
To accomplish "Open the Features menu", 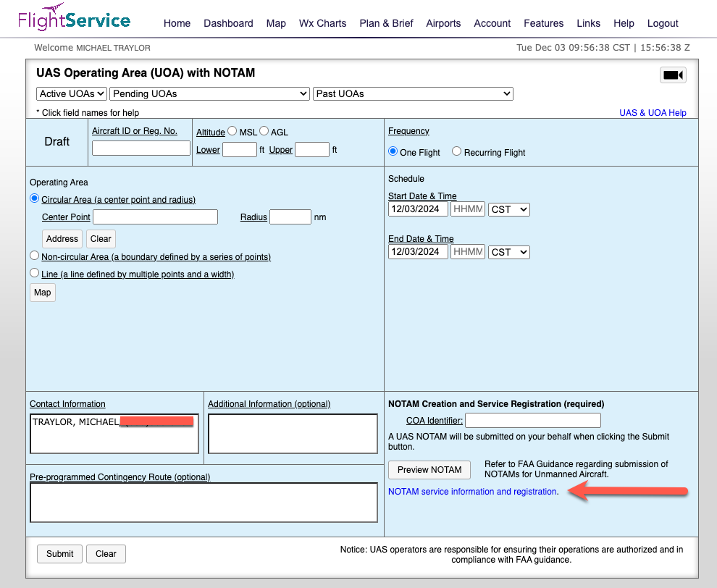I will [544, 23].
